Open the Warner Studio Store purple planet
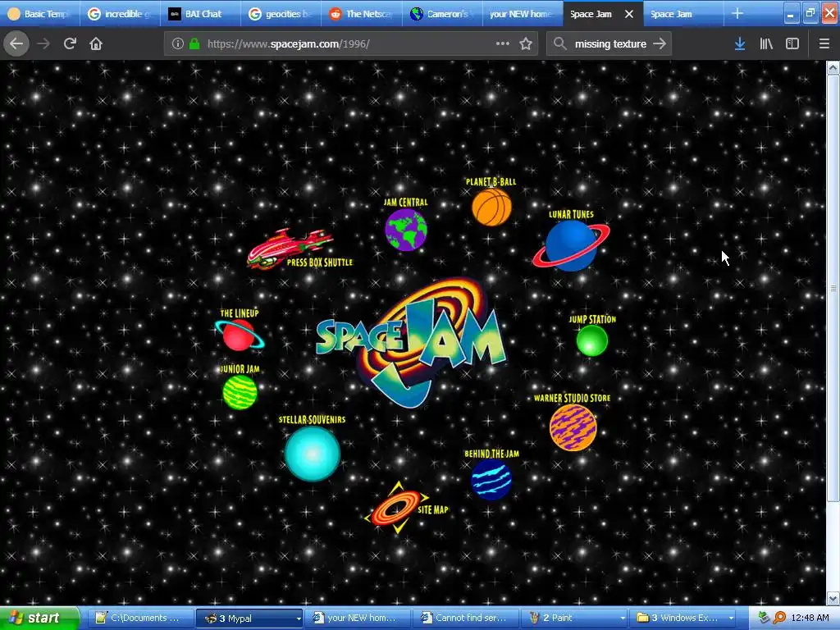The image size is (840, 630). 573,427
